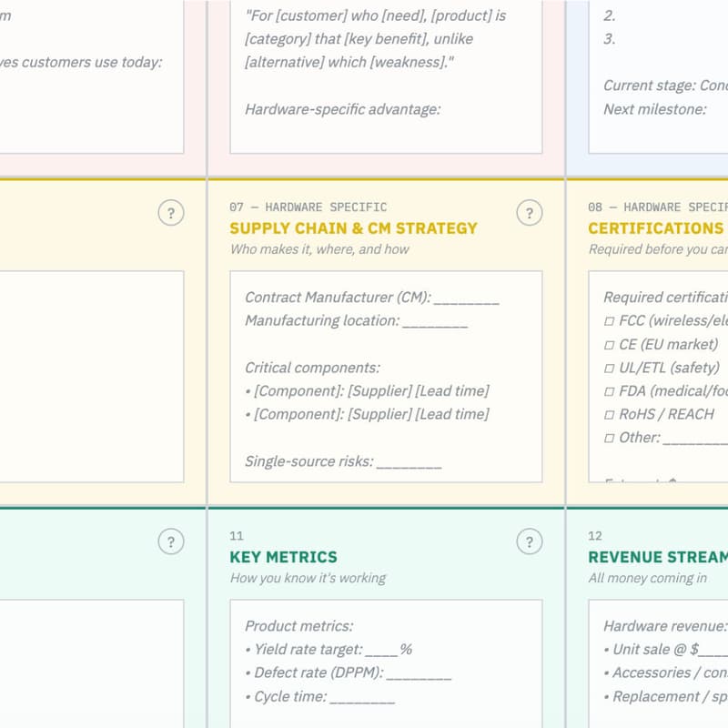Click the Critical components label

[312, 368]
